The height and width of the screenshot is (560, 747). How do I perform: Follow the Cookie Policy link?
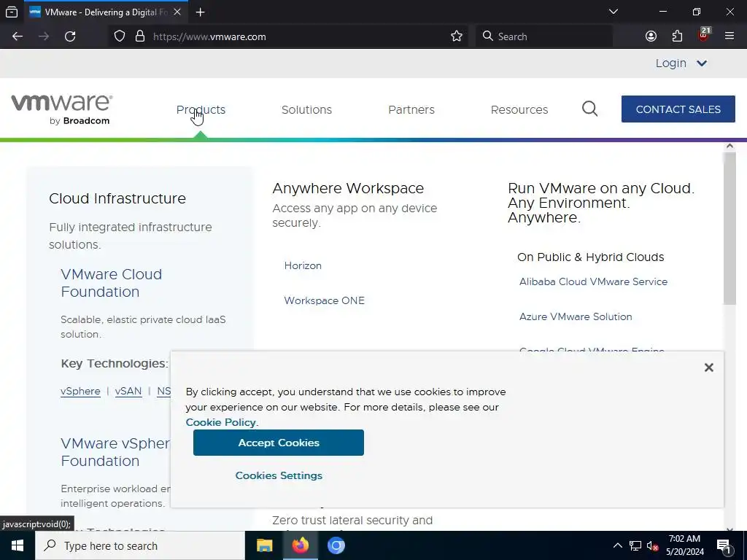220,422
